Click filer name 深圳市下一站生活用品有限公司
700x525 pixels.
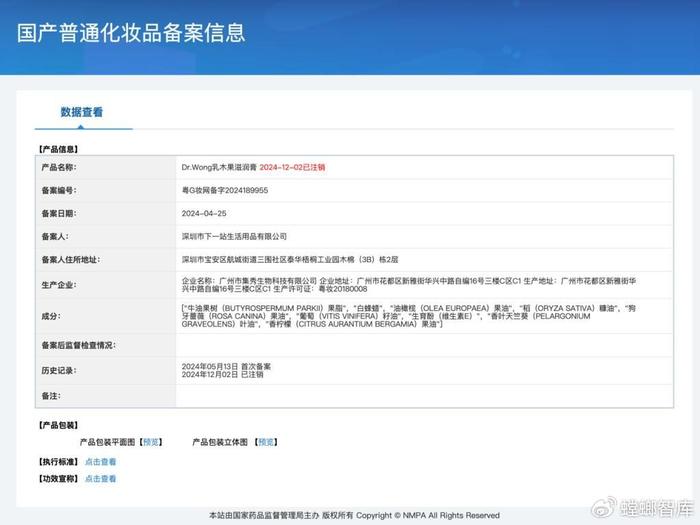[234, 237]
